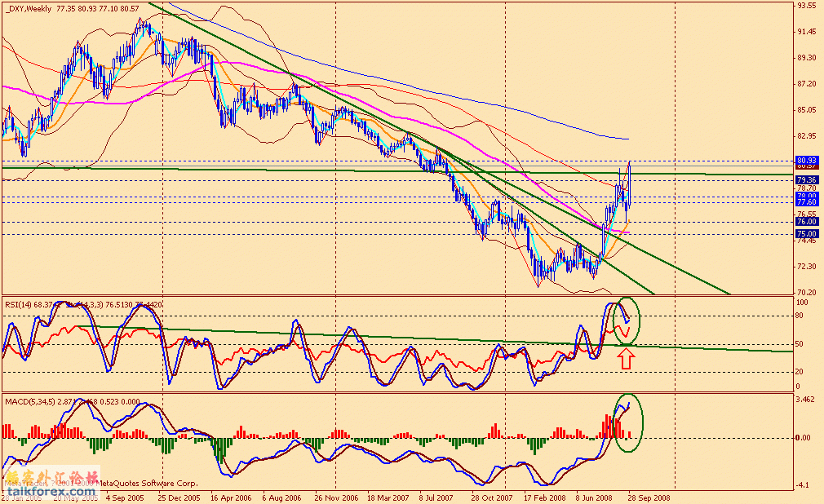This screenshot has width=824, height=504.
Task: Select the 26 Nov 2006 date label
Action: [x=336, y=497]
